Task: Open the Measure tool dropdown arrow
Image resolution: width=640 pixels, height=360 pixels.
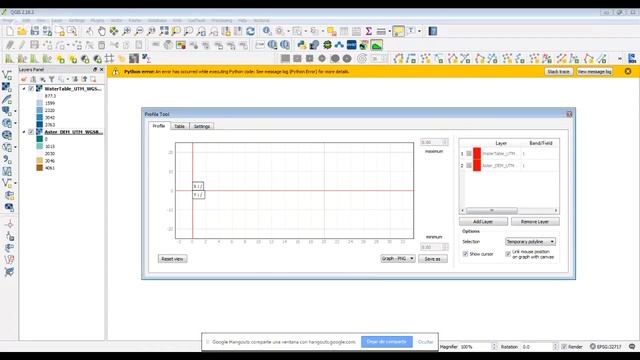Action: tap(390, 31)
